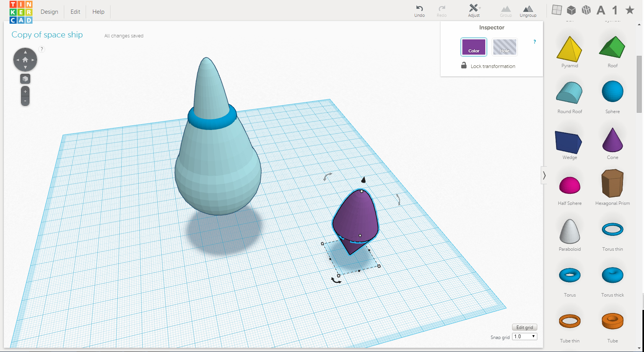Collapse the shapes panel with chevron
The width and height of the screenshot is (644, 352).
544,175
